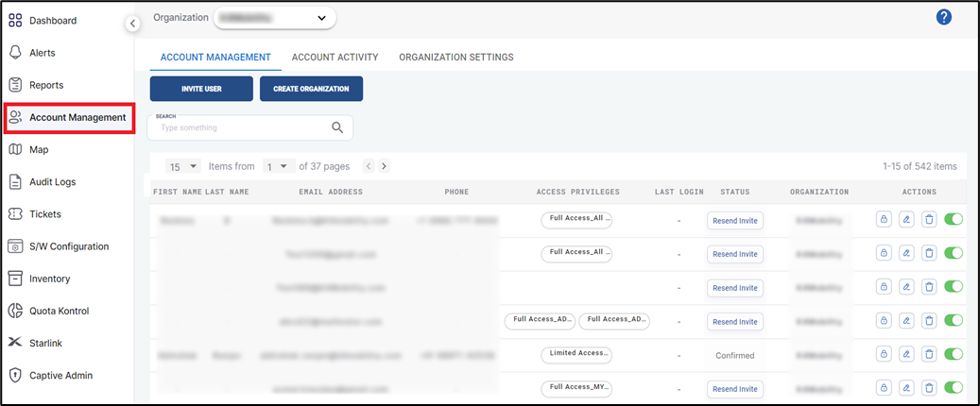Image resolution: width=980 pixels, height=406 pixels.
Task: Click the lock icon in first user row
Action: coord(884,220)
